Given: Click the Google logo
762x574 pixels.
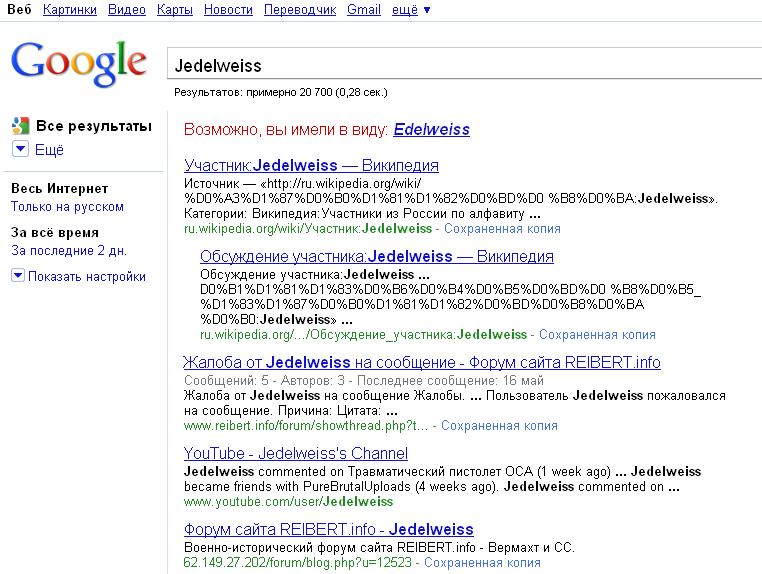Looking at the screenshot, I should point(79,63).
